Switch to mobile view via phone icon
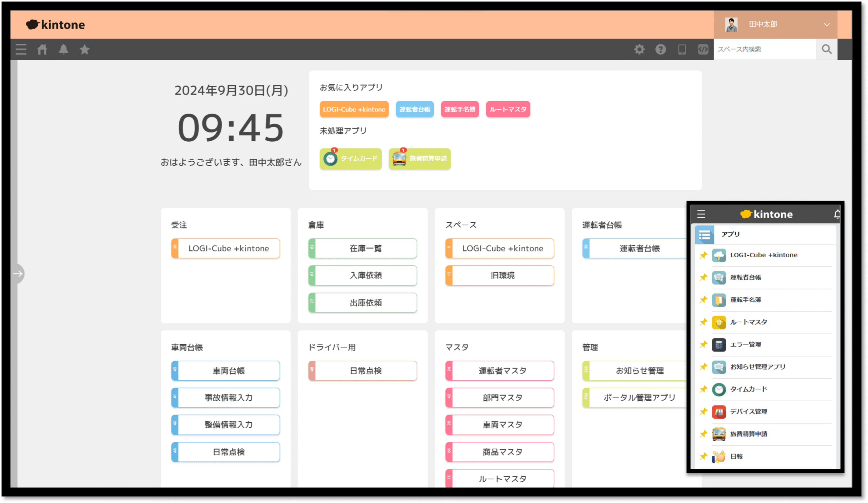The height and width of the screenshot is (503, 868). 682,49
